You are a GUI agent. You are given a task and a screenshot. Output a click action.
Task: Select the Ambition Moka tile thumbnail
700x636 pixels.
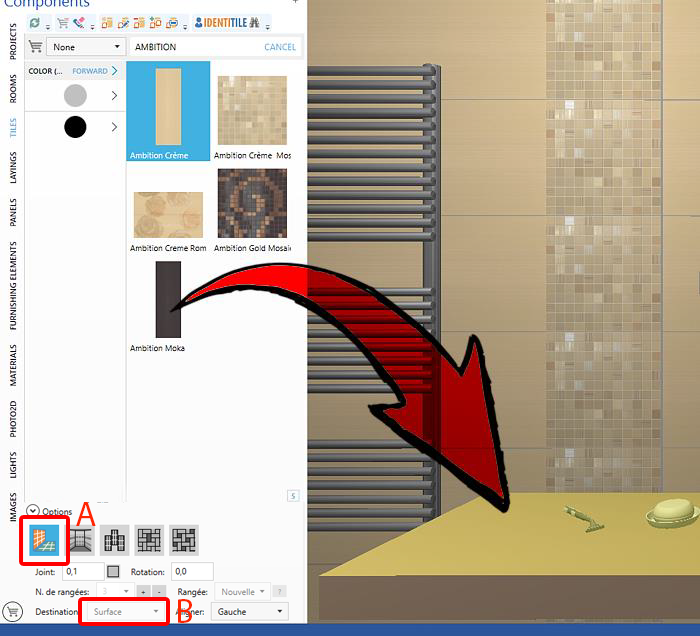(168, 299)
